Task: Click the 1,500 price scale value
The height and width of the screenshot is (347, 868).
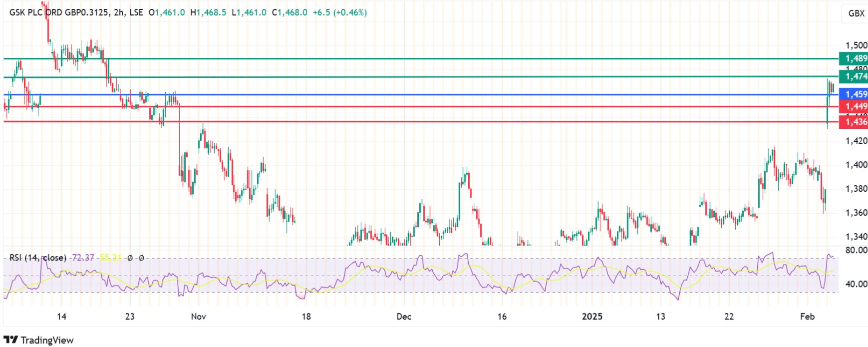Action: [856, 45]
